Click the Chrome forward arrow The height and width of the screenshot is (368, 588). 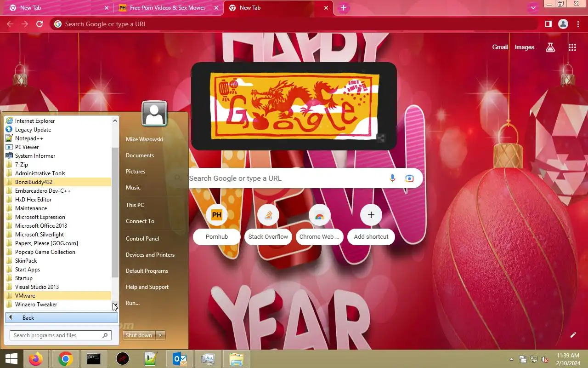point(25,24)
